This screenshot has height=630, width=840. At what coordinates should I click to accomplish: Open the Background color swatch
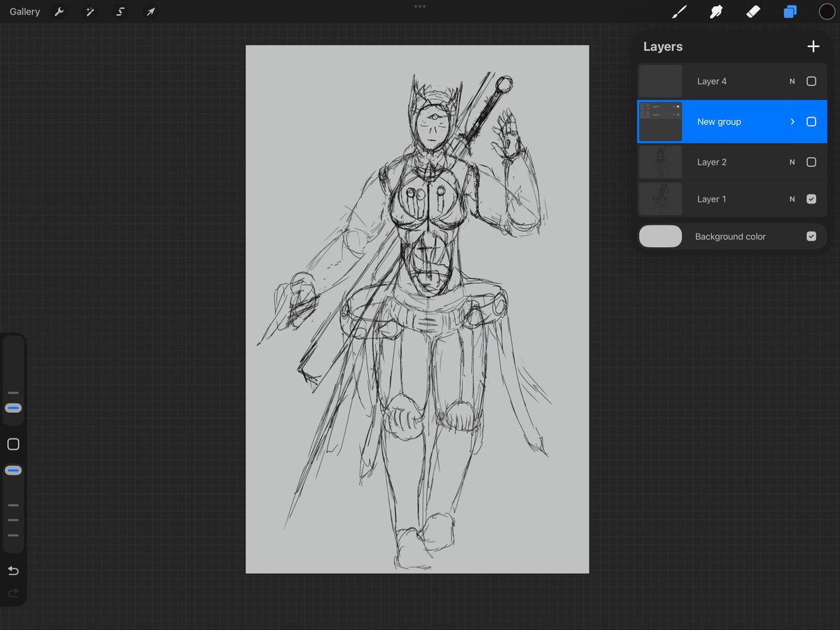661,237
